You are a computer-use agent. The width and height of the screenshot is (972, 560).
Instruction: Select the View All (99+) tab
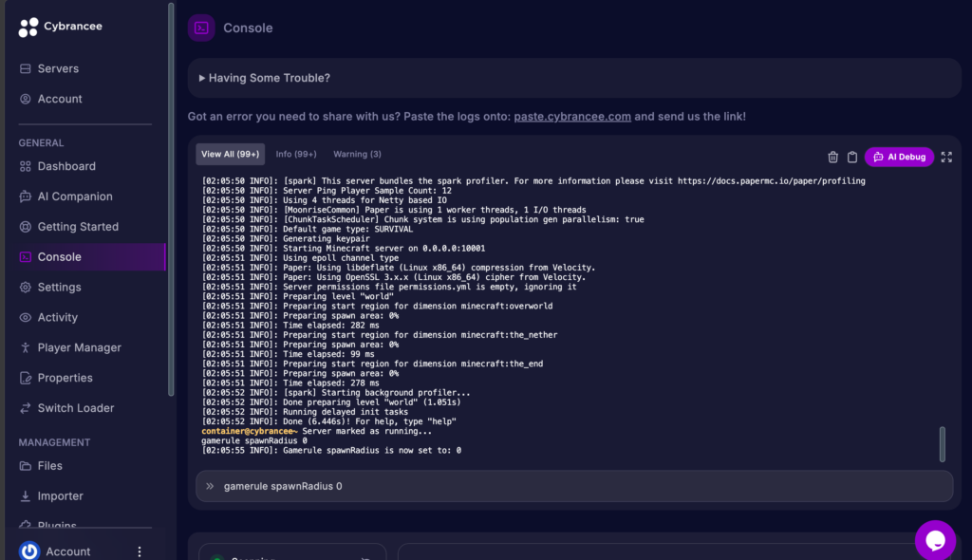tap(230, 155)
